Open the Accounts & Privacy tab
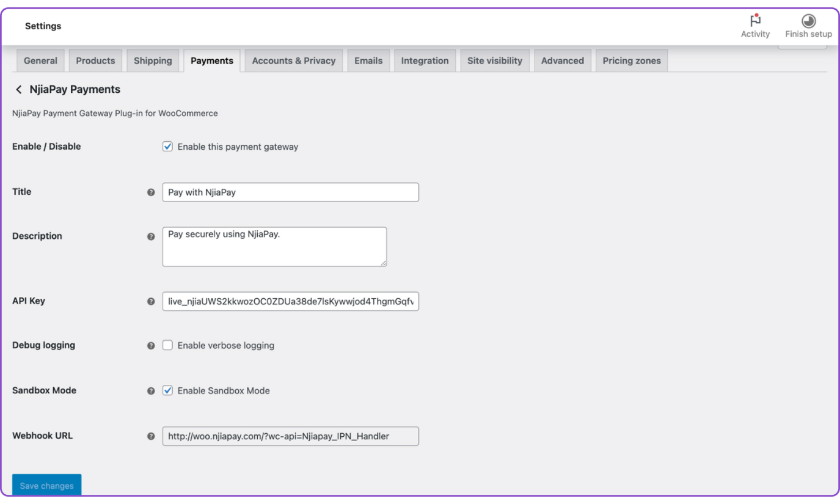 294,60
